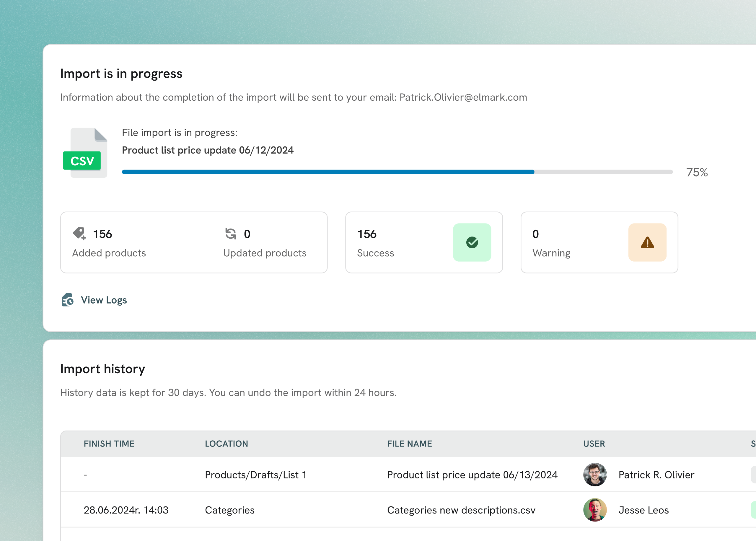The height and width of the screenshot is (541, 756).
Task: Open View Logs
Action: pos(104,300)
